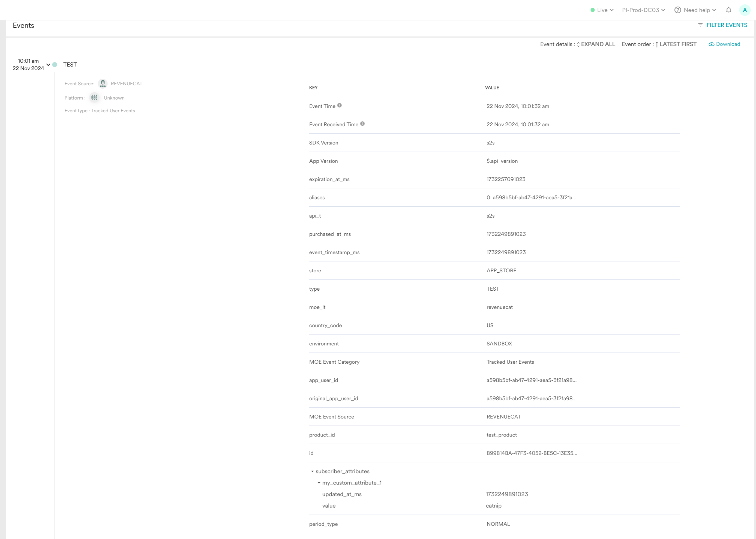Viewport: 756px width, 539px height.
Task: Click the App Version value $.api_version
Action: [x=502, y=161]
